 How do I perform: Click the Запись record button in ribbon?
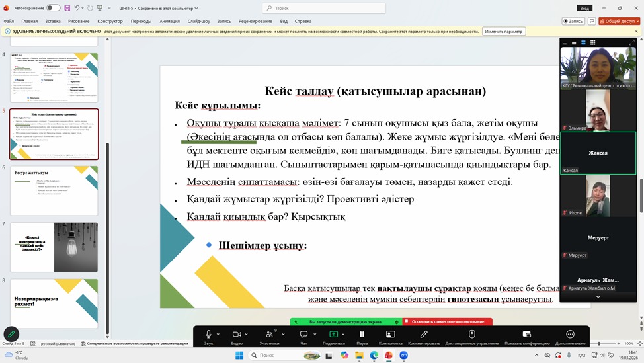pos(573,21)
